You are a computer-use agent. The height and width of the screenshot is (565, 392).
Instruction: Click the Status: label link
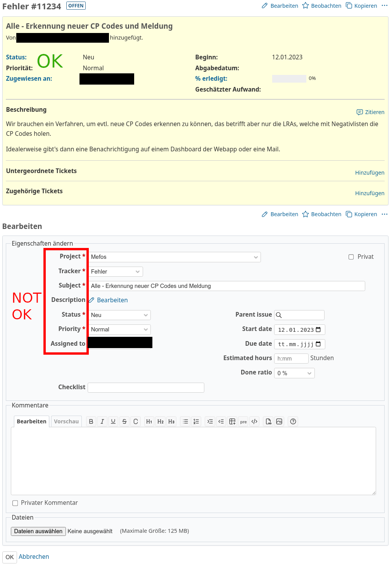[16, 57]
